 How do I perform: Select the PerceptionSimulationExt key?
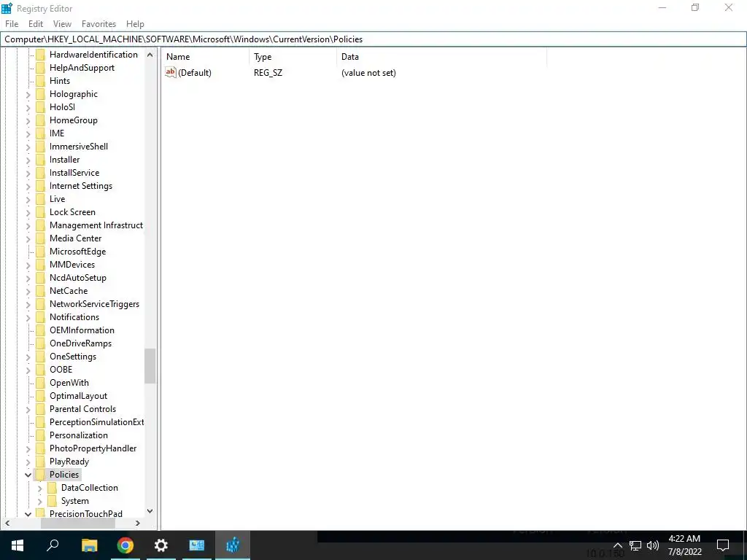96,422
